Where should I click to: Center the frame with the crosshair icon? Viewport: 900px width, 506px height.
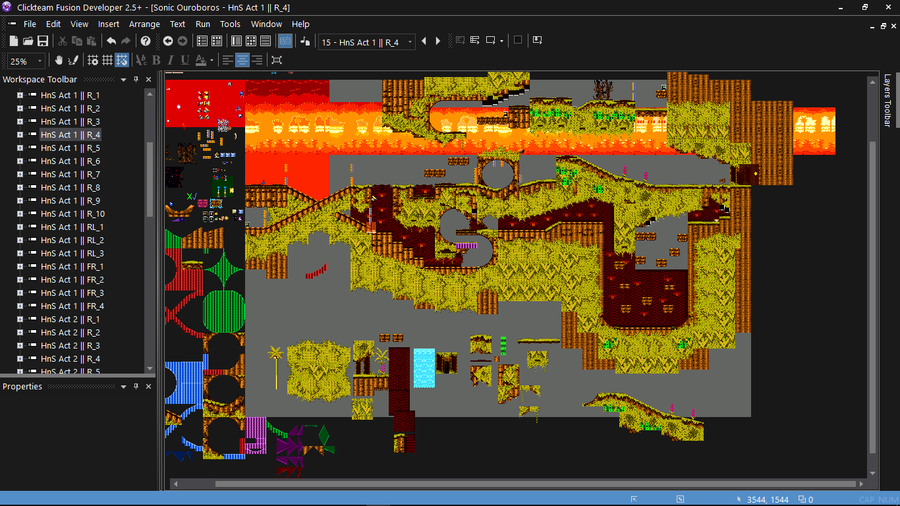(x=277, y=60)
